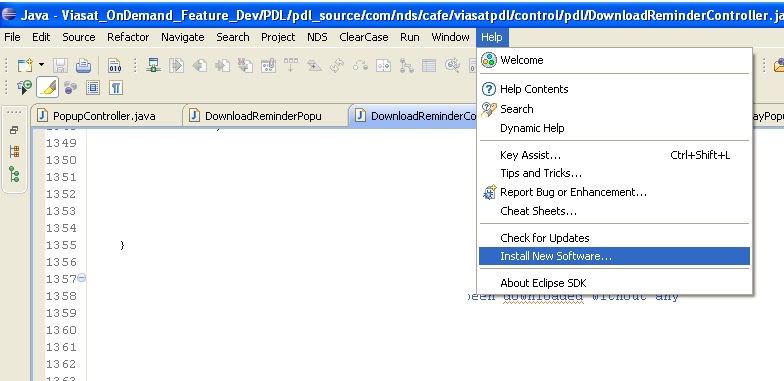Click the green C arrow icon in second toolbar row

pyautogui.click(x=24, y=88)
